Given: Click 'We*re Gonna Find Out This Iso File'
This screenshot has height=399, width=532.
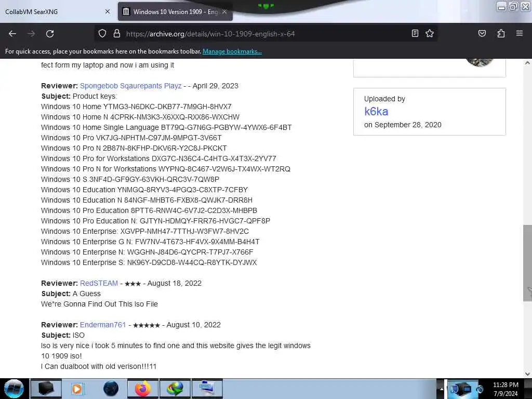Looking at the screenshot, I should pos(99,304).
